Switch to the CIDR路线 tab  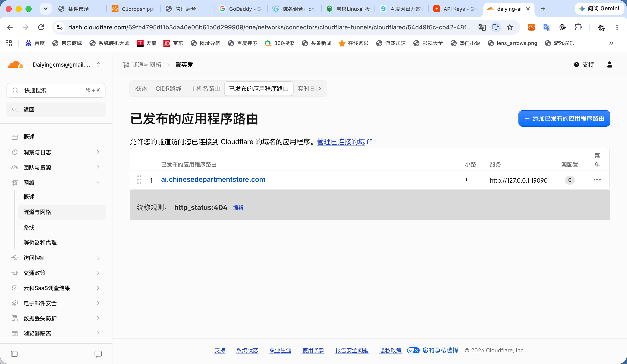(168, 89)
